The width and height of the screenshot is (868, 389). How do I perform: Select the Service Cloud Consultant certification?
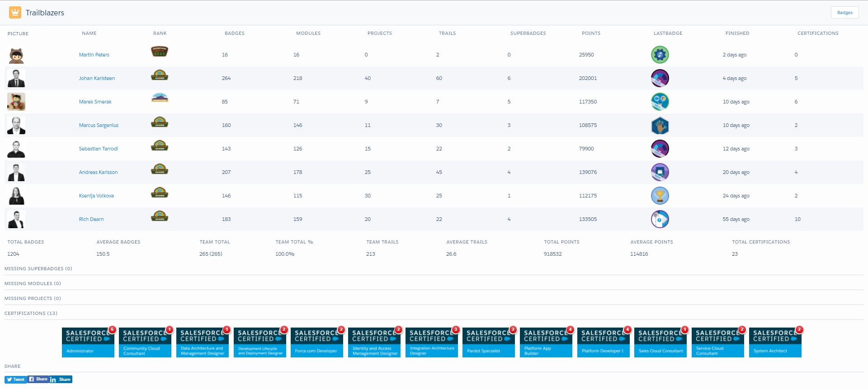718,342
